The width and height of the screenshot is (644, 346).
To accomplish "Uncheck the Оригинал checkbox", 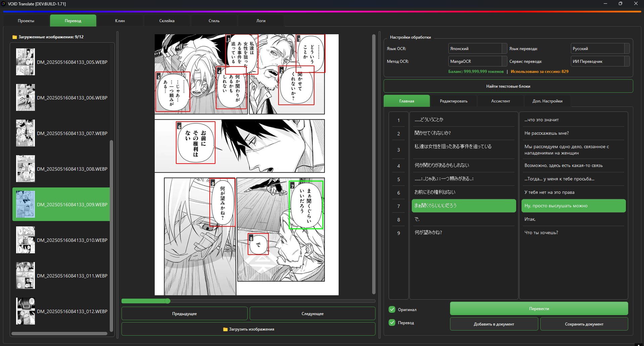I will [x=392, y=309].
